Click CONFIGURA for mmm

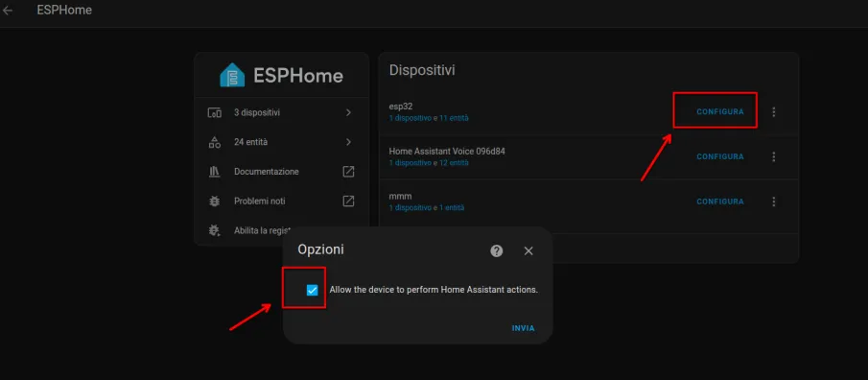tap(720, 202)
